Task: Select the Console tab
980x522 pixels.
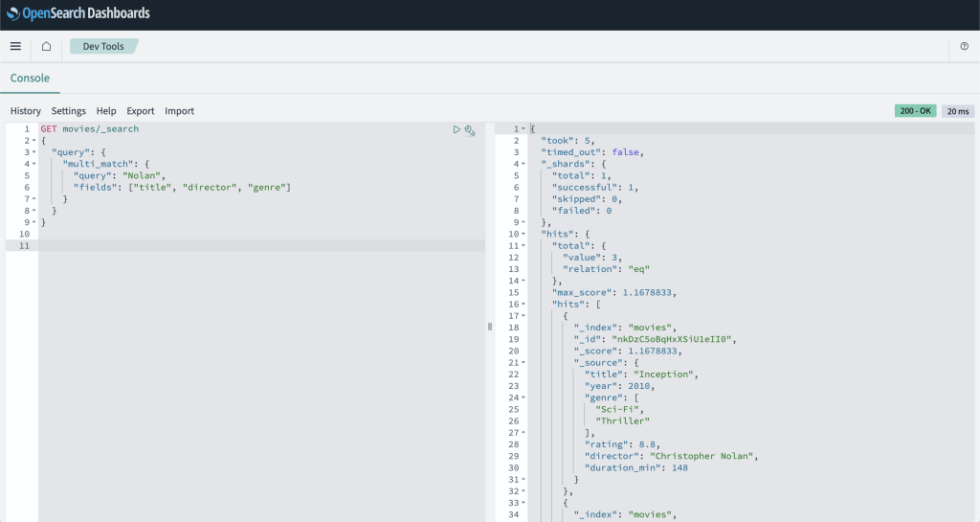Action: click(30, 79)
